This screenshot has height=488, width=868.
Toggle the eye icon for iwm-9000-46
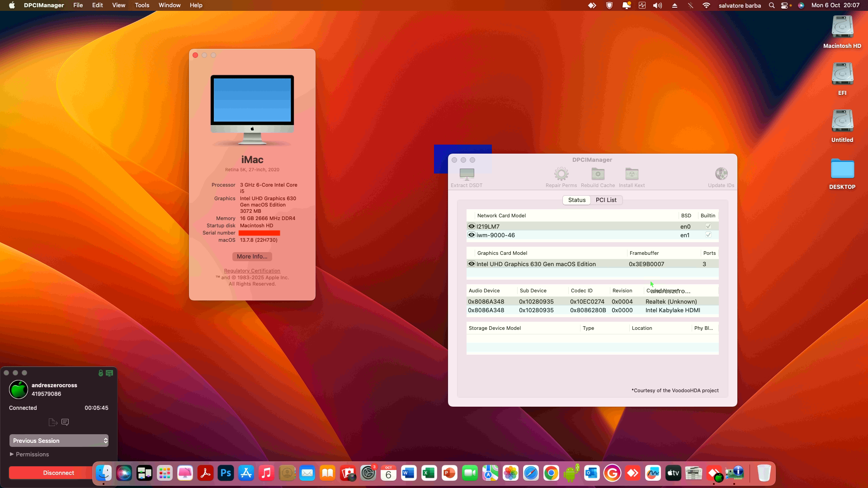pyautogui.click(x=472, y=235)
